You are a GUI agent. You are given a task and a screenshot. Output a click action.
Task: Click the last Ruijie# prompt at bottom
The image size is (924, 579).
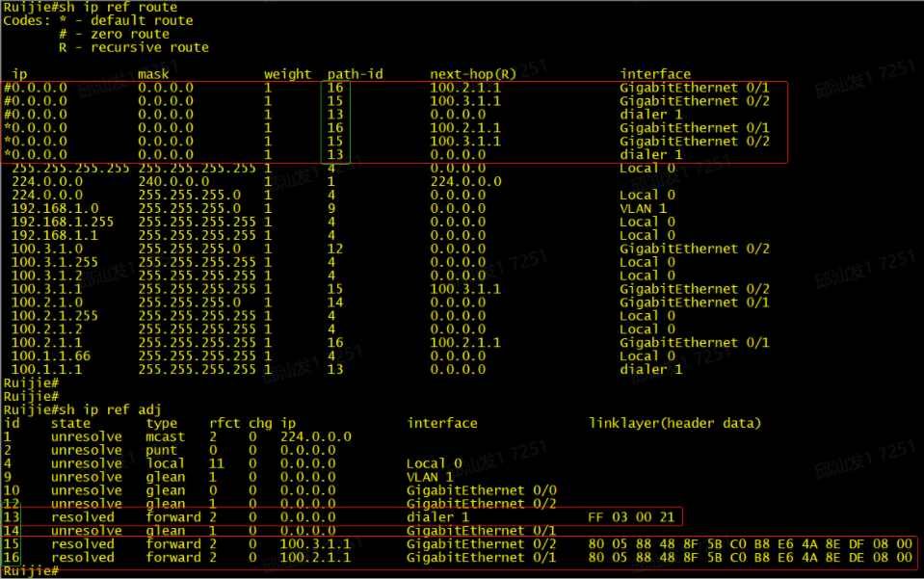30,571
